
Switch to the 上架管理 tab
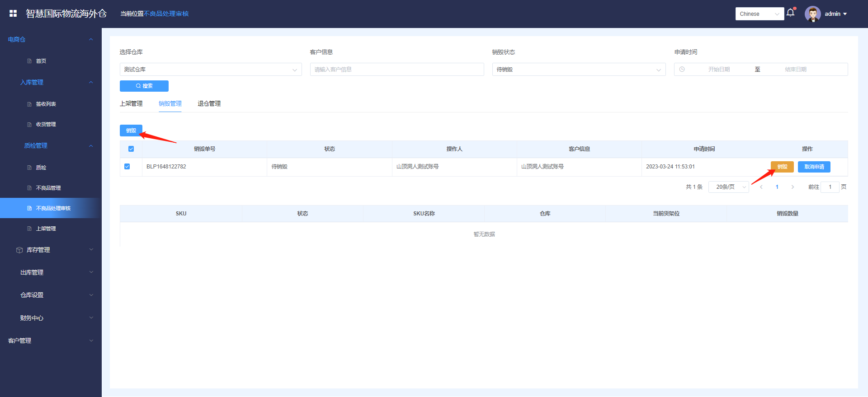131,103
